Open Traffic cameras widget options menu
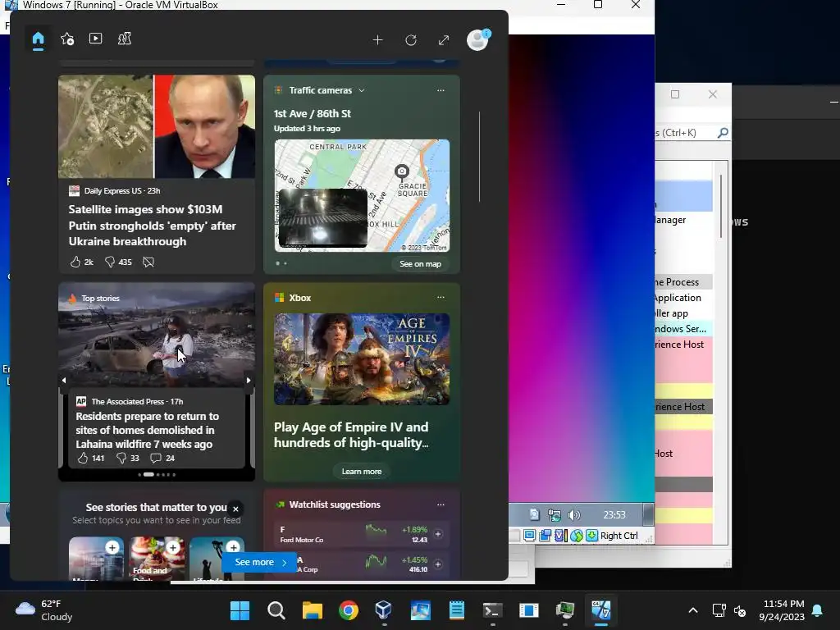Viewport: 840px width, 630px height. tap(441, 90)
